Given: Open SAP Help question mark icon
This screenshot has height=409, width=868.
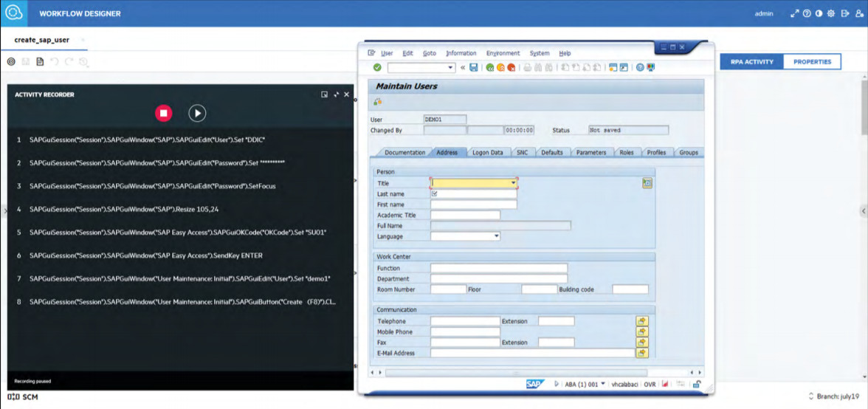Looking at the screenshot, I should pos(639,67).
